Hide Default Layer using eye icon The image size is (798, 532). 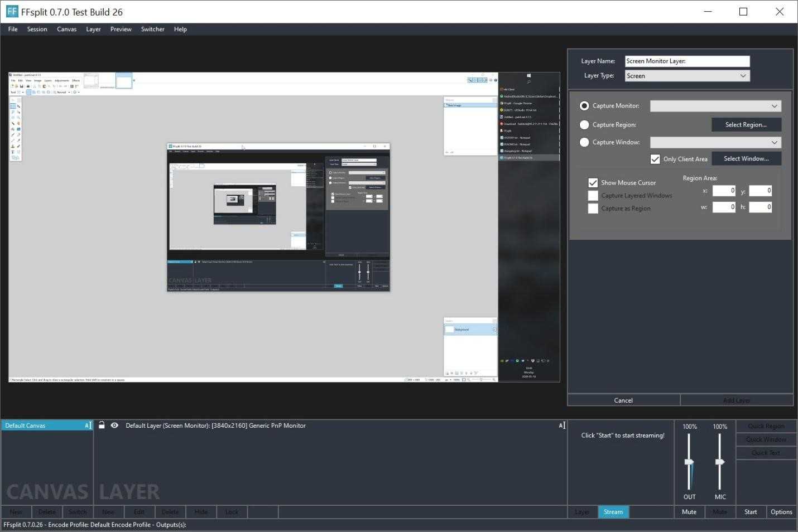[114, 425]
